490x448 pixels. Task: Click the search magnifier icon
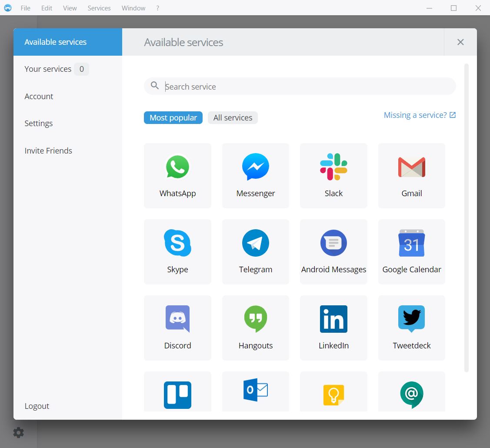(x=155, y=85)
